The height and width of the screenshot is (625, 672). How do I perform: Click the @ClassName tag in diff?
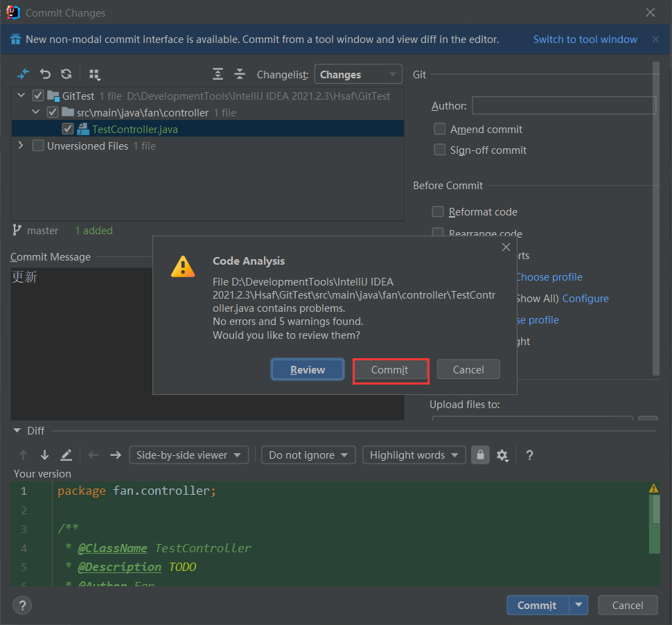112,548
